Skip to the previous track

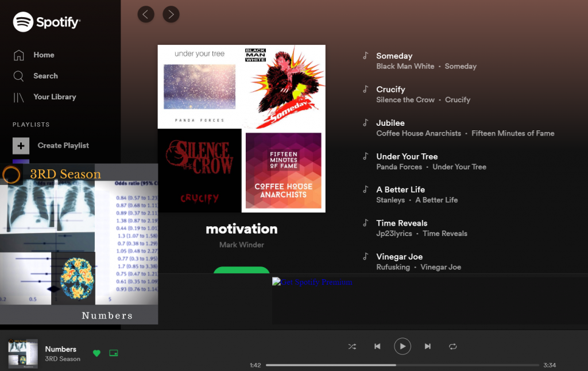377,346
